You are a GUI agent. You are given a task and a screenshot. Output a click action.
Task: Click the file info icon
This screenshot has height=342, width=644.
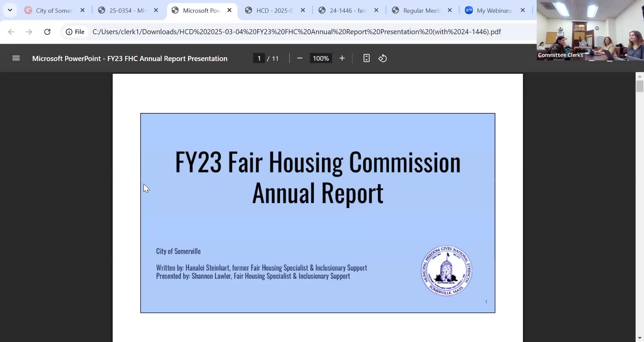69,32
